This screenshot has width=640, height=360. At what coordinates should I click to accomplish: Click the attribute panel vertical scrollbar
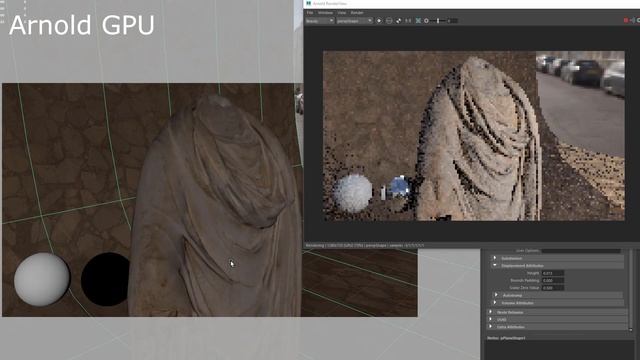click(x=631, y=290)
